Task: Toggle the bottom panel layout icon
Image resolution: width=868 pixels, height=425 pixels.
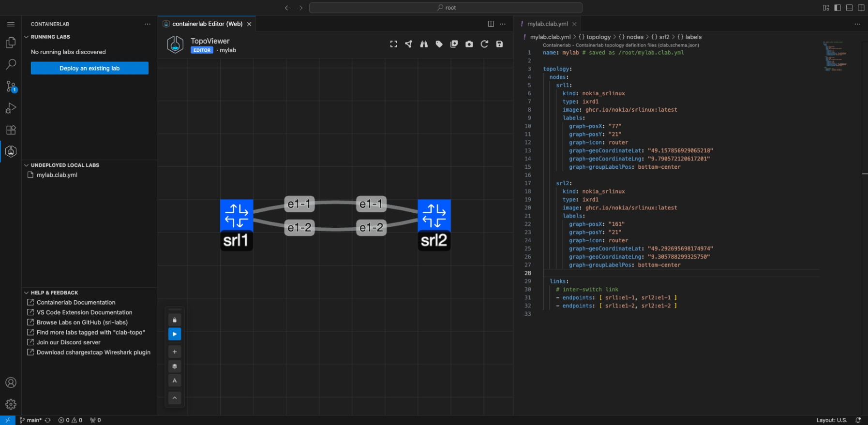Action: click(849, 8)
